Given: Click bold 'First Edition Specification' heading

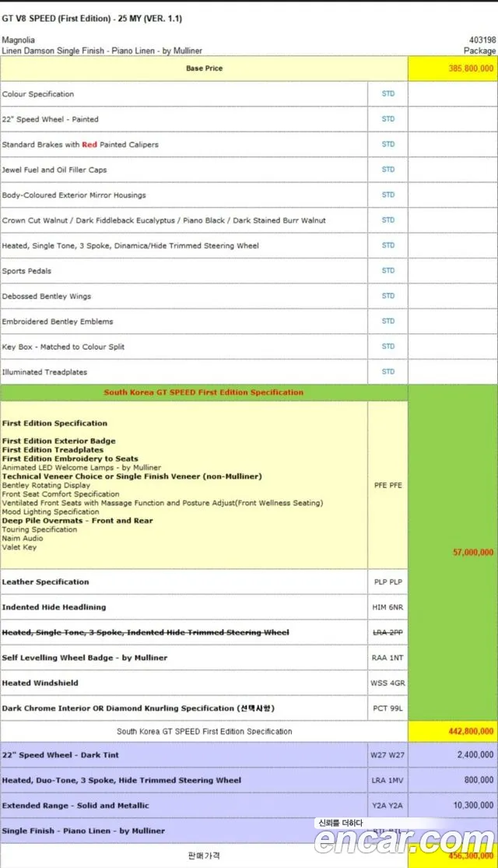Looking at the screenshot, I should point(54,423).
